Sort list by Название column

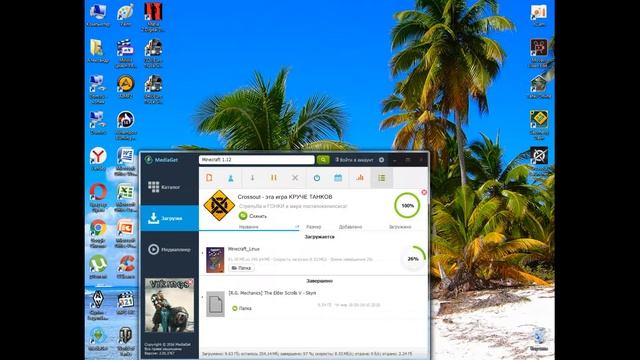click(249, 227)
